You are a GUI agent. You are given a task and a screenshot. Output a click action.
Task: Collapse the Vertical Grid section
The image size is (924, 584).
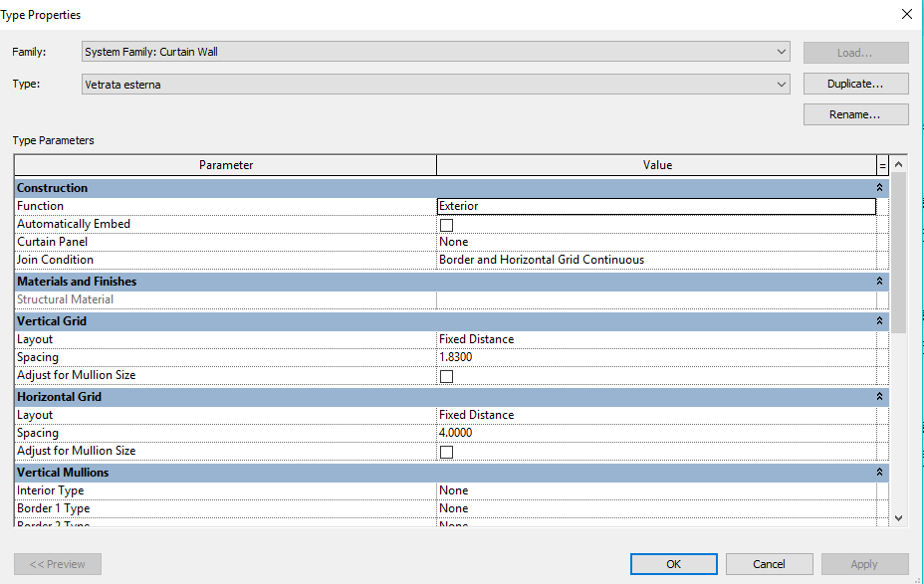pos(879,320)
